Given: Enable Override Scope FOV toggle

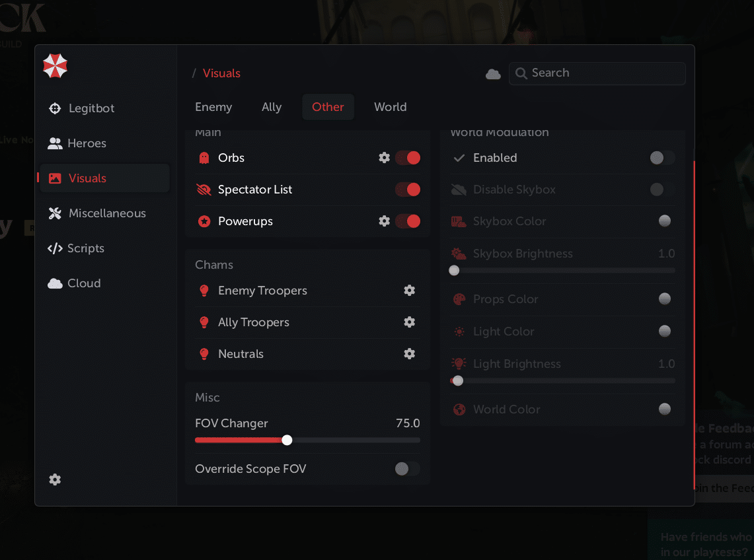Looking at the screenshot, I should [x=406, y=469].
